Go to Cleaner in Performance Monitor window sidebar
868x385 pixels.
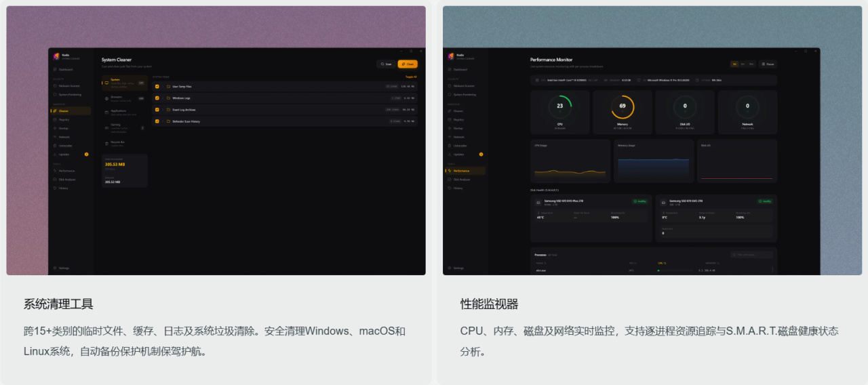point(465,110)
